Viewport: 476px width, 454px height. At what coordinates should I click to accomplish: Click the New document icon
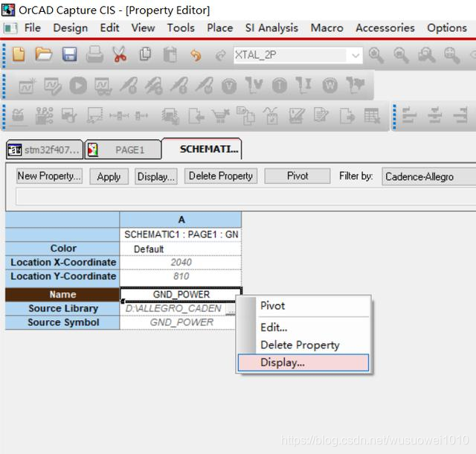(19, 54)
